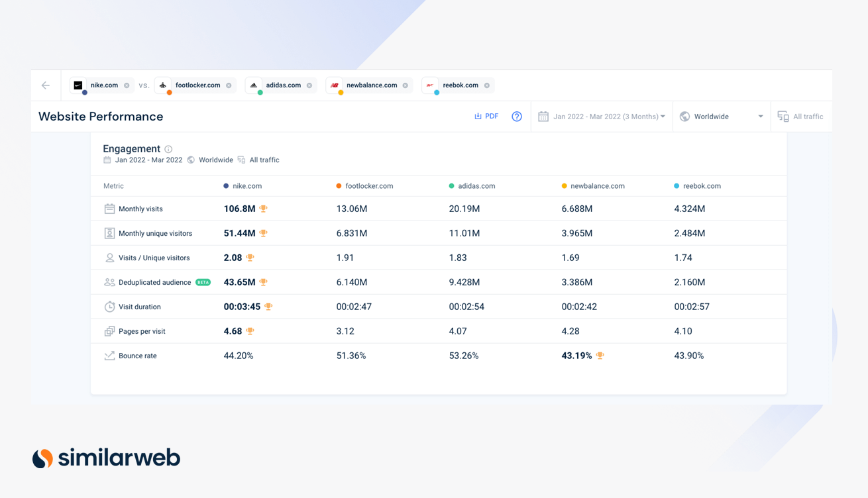Click the nike.com blue color dot in header
This screenshot has height=498, width=868.
(x=226, y=186)
